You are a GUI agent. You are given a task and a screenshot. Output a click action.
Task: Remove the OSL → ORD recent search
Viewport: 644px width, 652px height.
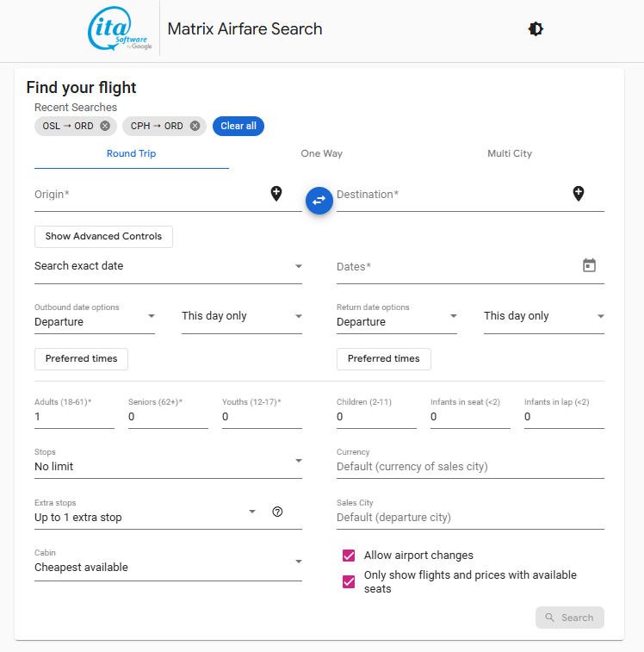105,126
